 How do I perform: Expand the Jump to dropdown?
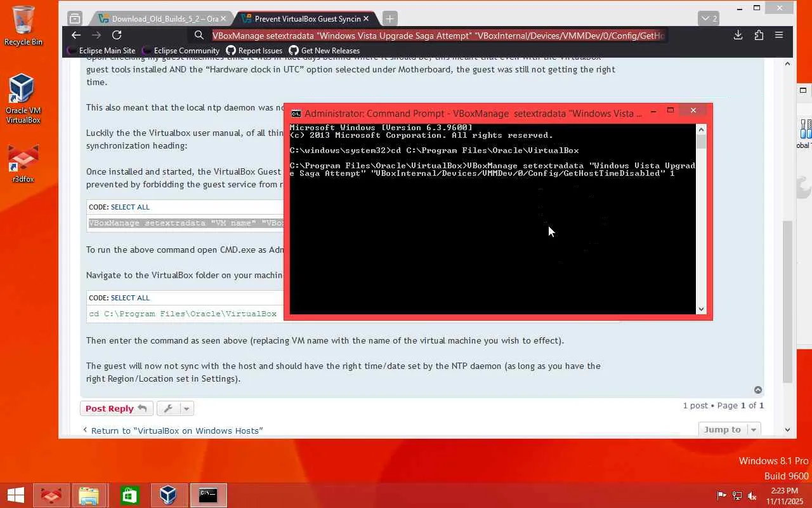729,430
